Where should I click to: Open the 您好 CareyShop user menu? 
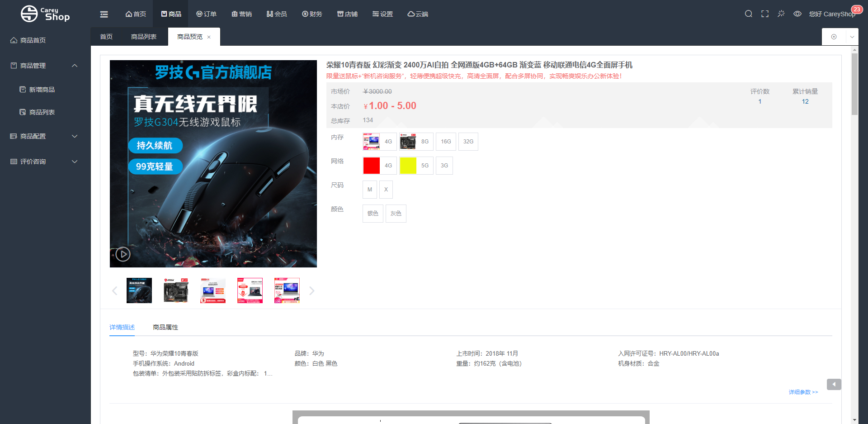click(x=832, y=14)
